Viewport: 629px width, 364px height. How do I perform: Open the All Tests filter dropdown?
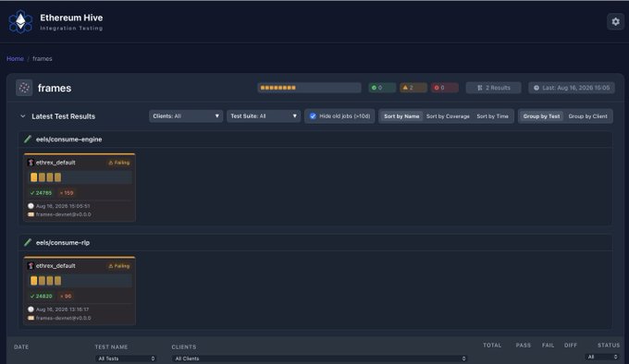126,358
